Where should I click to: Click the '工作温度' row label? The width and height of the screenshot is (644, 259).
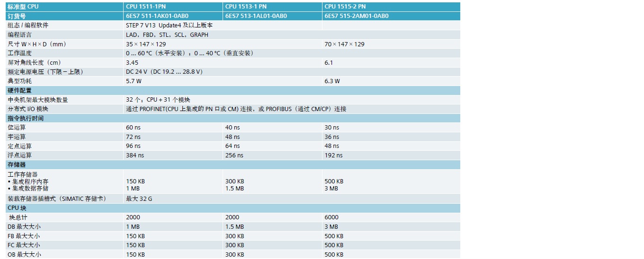coord(20,53)
